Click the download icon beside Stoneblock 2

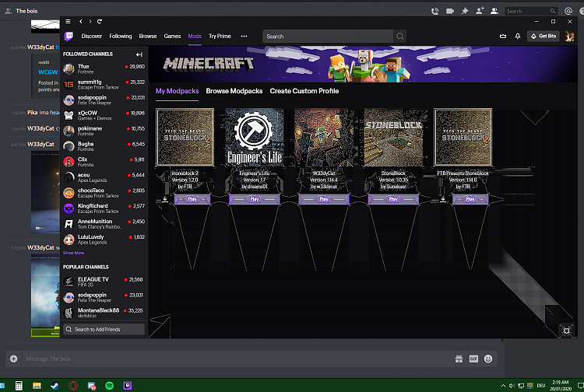click(165, 200)
